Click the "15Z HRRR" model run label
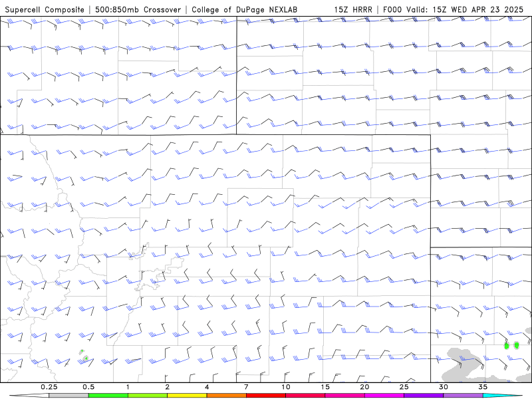 tap(353, 9)
